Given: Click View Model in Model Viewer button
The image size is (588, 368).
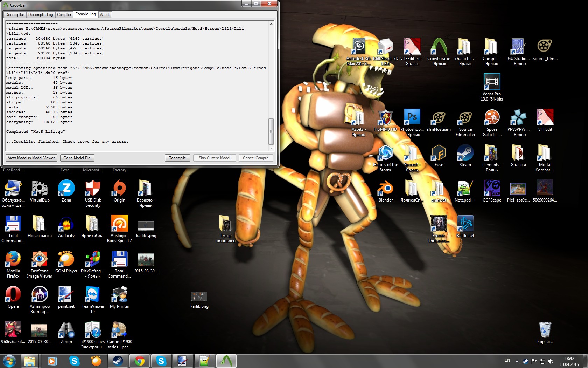Looking at the screenshot, I should pos(31,158).
